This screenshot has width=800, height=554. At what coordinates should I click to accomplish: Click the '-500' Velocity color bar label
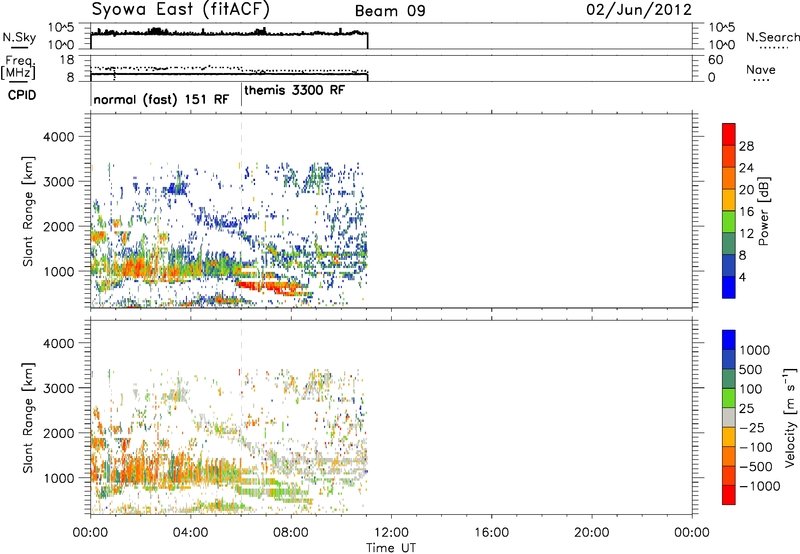point(756,466)
